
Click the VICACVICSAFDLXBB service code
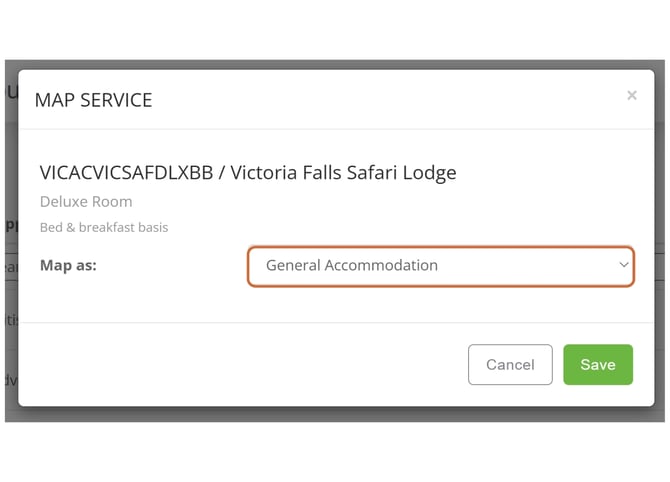pos(126,173)
